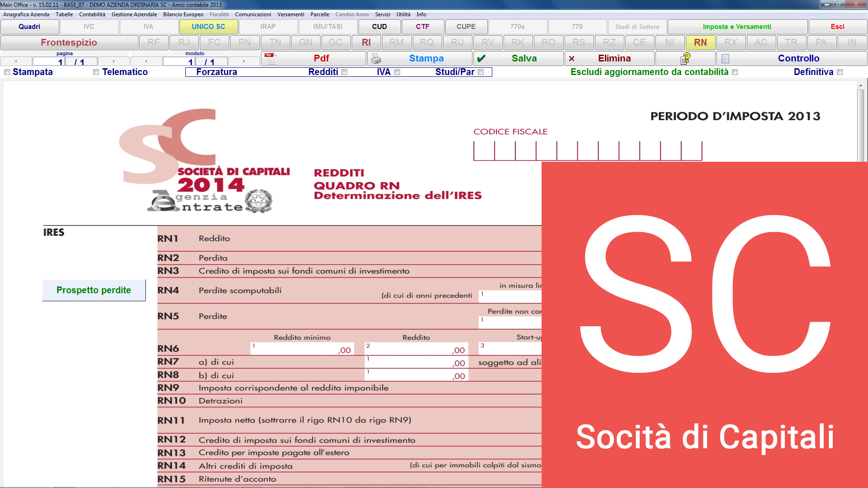Viewport: 868px width, 488px height.
Task: Open the Utilità menu
Action: (x=403, y=14)
